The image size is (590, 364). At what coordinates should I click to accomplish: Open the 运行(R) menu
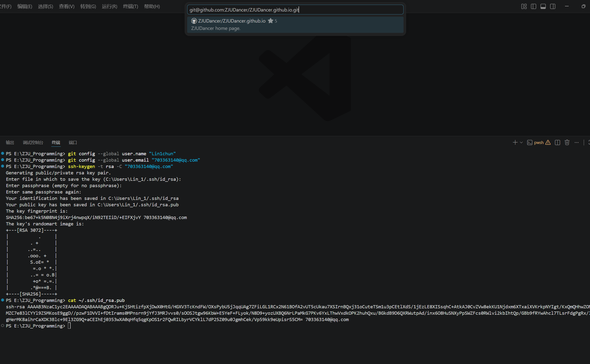point(109,6)
